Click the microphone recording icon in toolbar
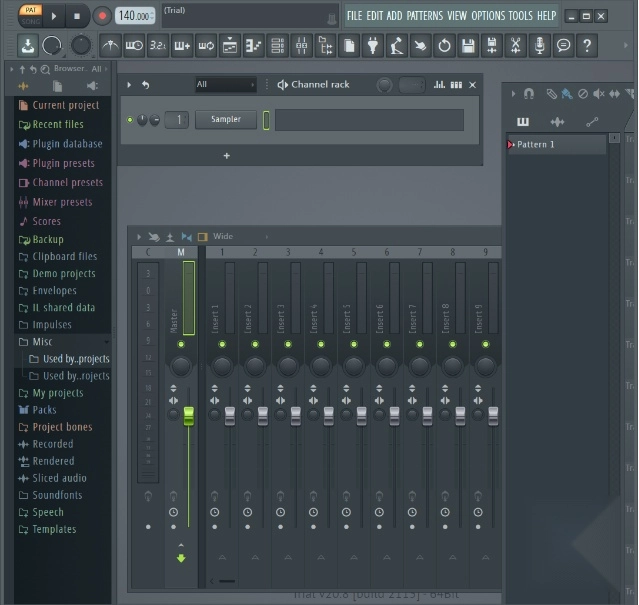 pyautogui.click(x=540, y=46)
